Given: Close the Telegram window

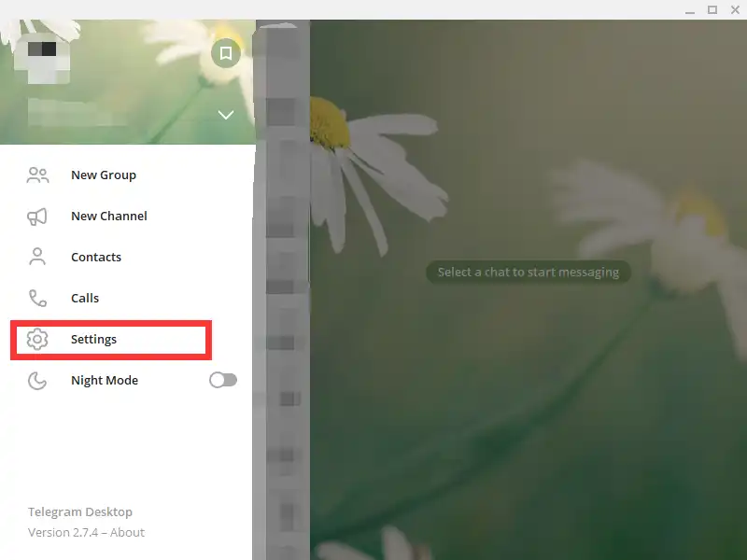Looking at the screenshot, I should (735, 10).
